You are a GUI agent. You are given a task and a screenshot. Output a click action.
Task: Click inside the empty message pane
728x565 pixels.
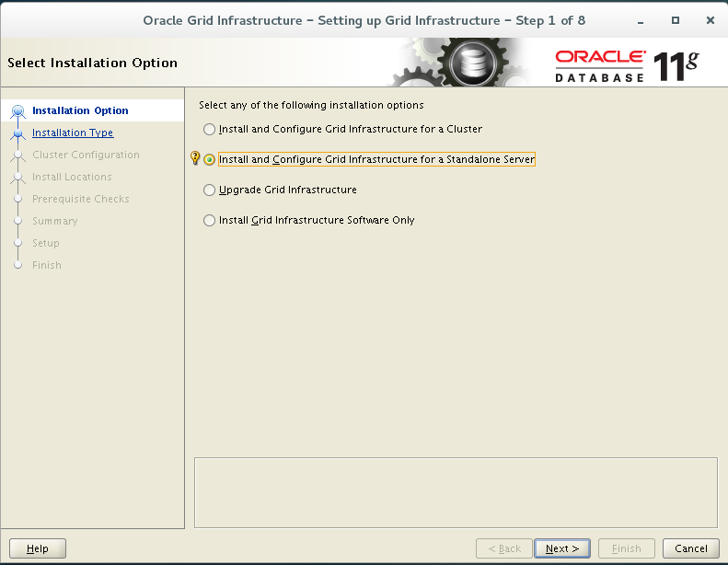point(456,492)
